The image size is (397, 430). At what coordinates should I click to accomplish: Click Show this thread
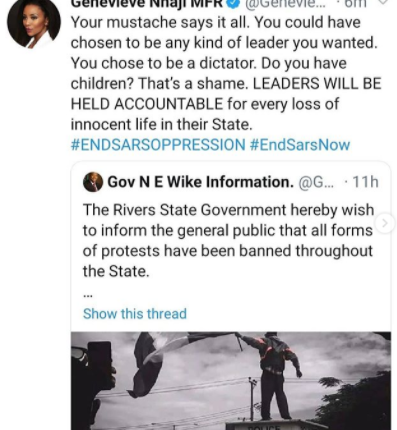[x=135, y=314]
